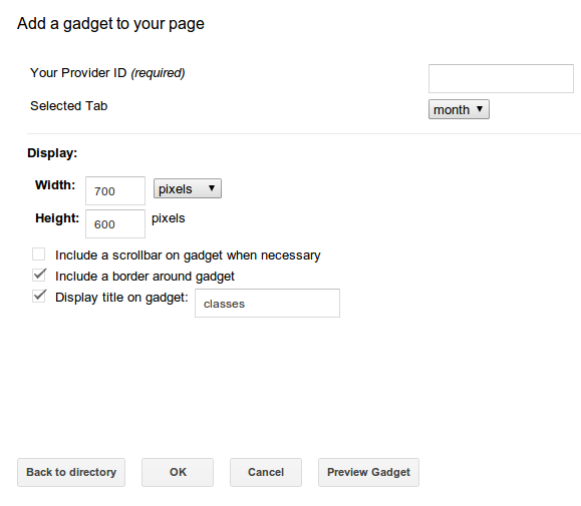Open Preview Gadget
This screenshot has height=506, width=581.
(x=369, y=472)
